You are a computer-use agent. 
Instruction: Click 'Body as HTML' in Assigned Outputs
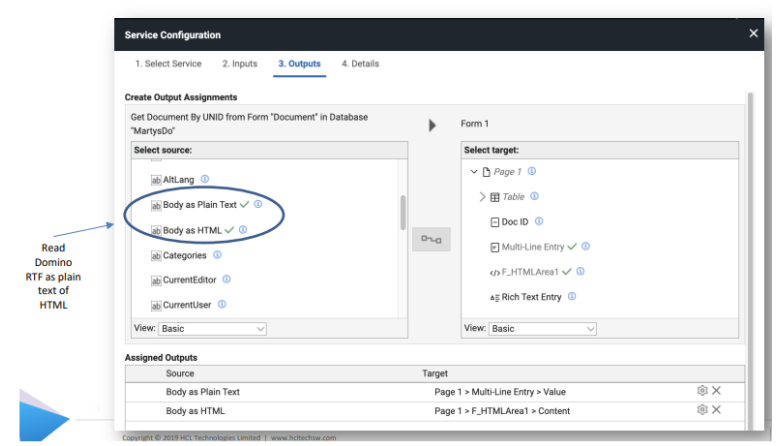pos(195,411)
